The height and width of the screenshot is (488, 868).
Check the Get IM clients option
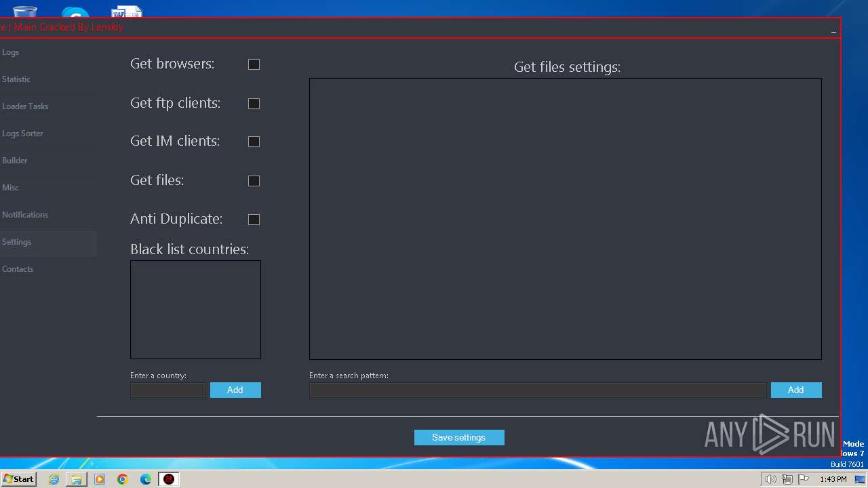254,142
